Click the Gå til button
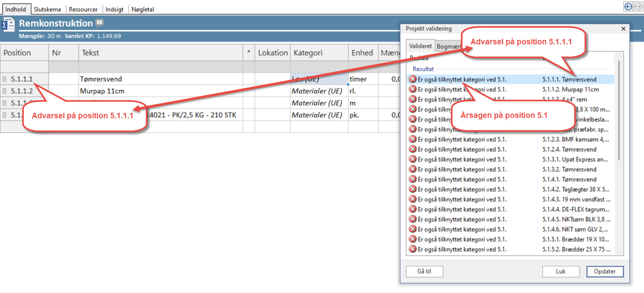644x293 pixels. [424, 271]
